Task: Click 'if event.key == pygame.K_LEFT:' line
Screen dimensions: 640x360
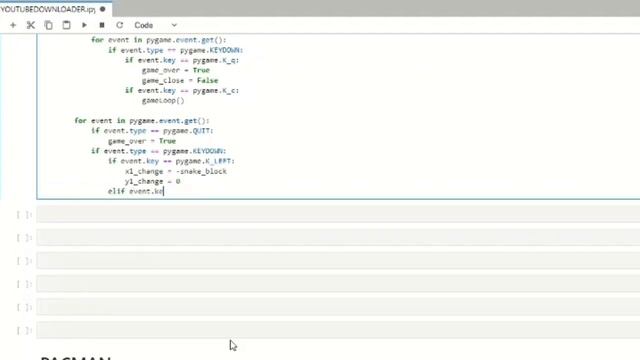Action: tap(171, 161)
